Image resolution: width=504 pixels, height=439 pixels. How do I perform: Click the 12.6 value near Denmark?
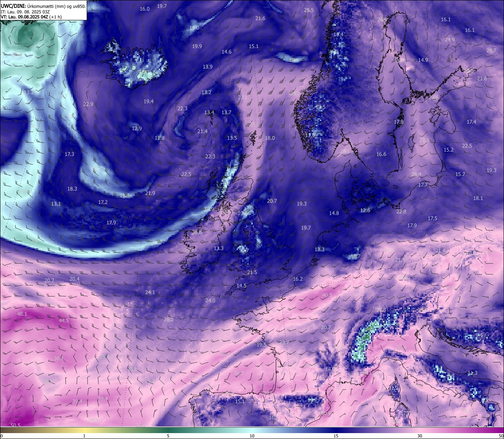pos(365,211)
